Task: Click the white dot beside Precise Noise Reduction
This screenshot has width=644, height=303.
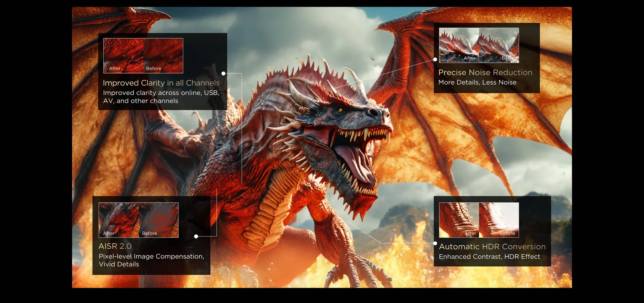Action: [x=435, y=60]
